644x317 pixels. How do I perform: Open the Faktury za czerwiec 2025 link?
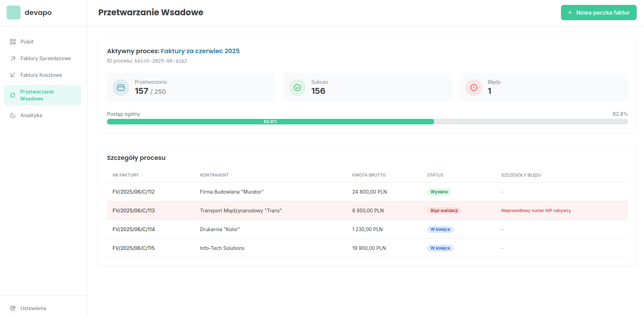tap(200, 51)
